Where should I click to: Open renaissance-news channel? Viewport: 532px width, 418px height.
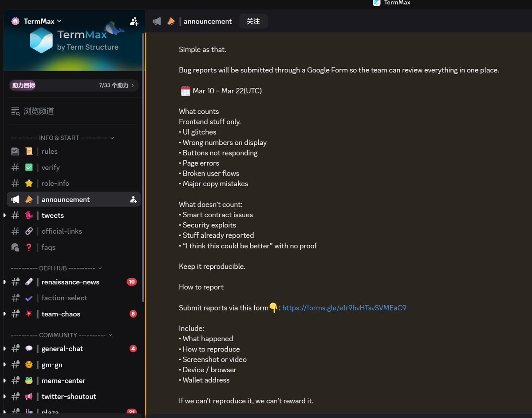tap(70, 282)
